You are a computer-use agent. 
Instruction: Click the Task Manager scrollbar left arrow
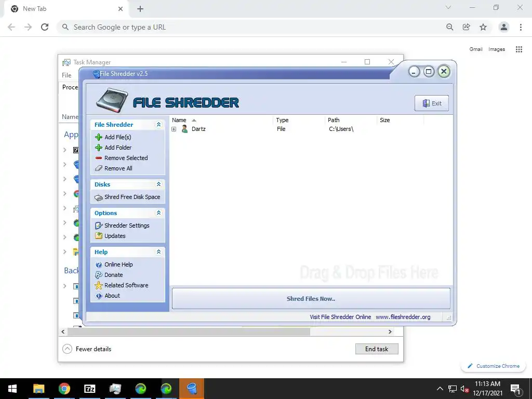[x=63, y=331]
